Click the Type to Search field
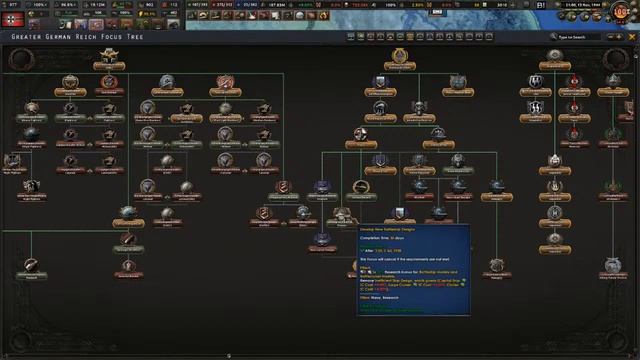 (x=579, y=37)
